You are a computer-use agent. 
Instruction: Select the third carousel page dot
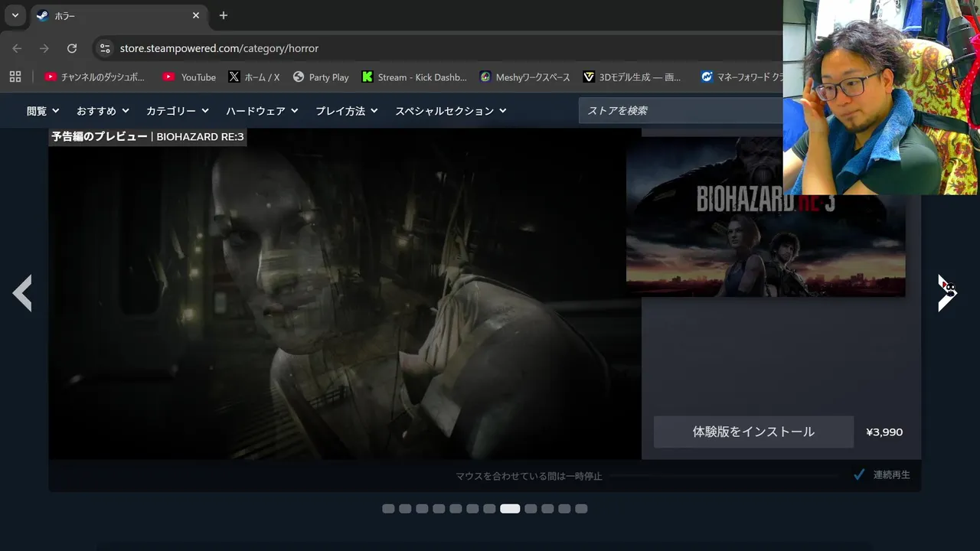tap(422, 509)
